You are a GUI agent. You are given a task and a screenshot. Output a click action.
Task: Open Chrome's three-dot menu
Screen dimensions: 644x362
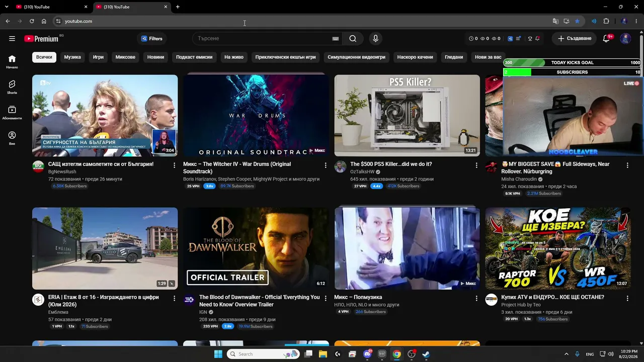pyautogui.click(x=637, y=21)
